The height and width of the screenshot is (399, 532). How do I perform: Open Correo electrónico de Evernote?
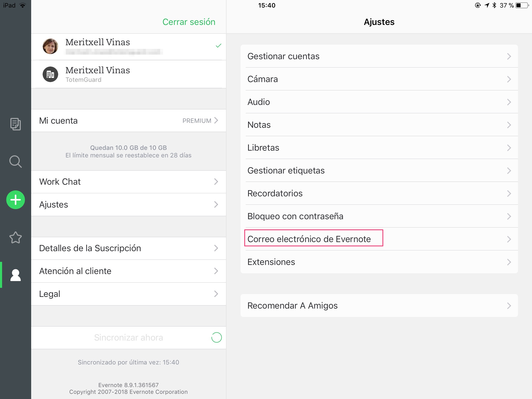[x=379, y=239]
